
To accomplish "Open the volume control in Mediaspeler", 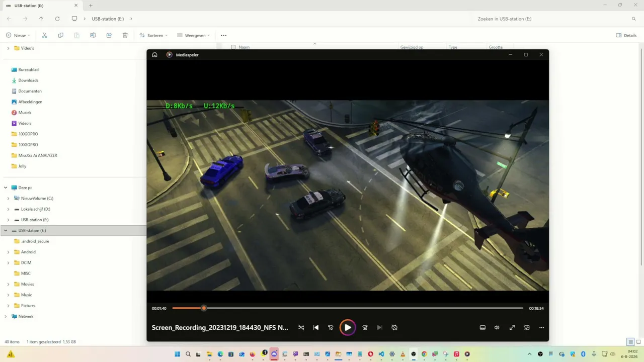I will (497, 327).
